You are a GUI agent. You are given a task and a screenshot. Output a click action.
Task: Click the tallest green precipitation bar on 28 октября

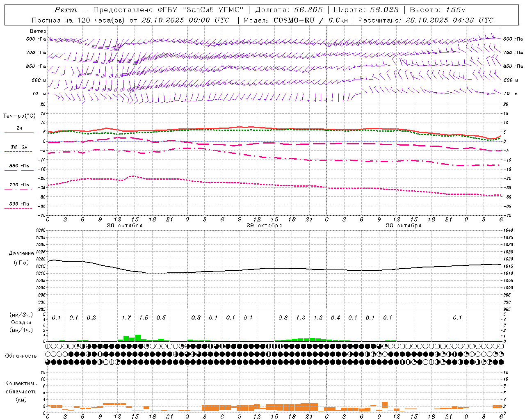[x=138, y=338]
